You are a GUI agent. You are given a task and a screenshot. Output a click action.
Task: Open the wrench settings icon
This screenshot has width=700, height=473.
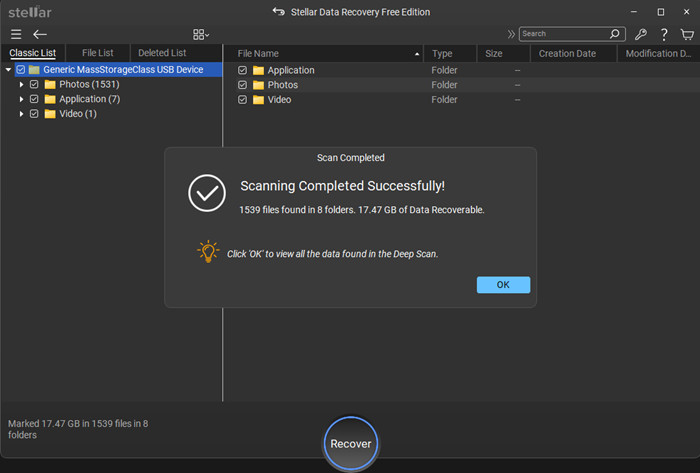pos(641,34)
